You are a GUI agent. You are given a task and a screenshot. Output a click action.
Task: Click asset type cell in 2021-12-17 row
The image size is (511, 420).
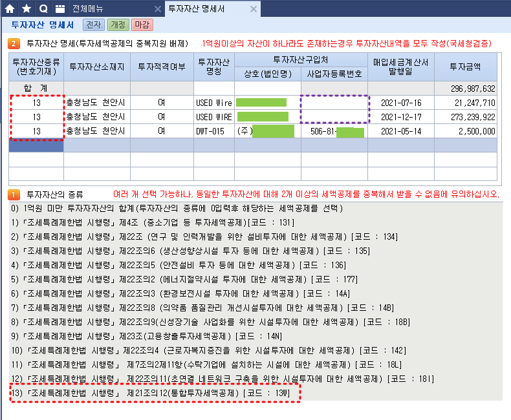[36, 117]
